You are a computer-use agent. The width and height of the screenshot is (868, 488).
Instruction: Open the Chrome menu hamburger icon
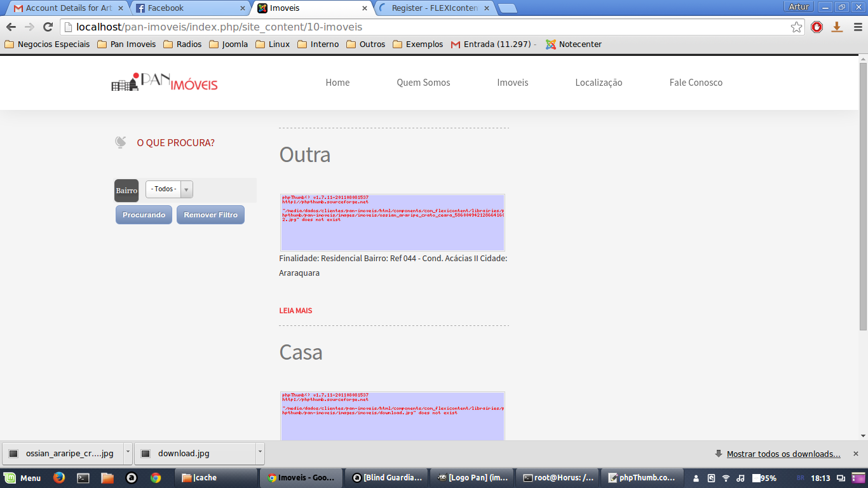(857, 27)
